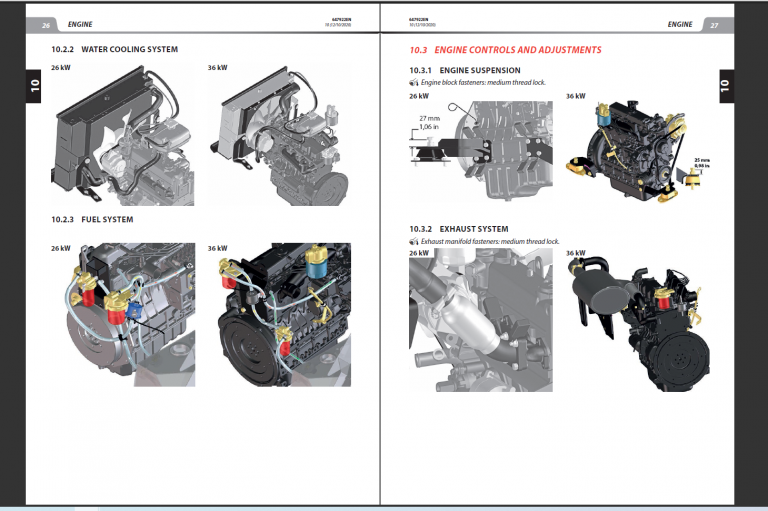Click the '26 kW' label under Water Cooling System
Image resolution: width=768 pixels, height=511 pixels.
[61, 68]
